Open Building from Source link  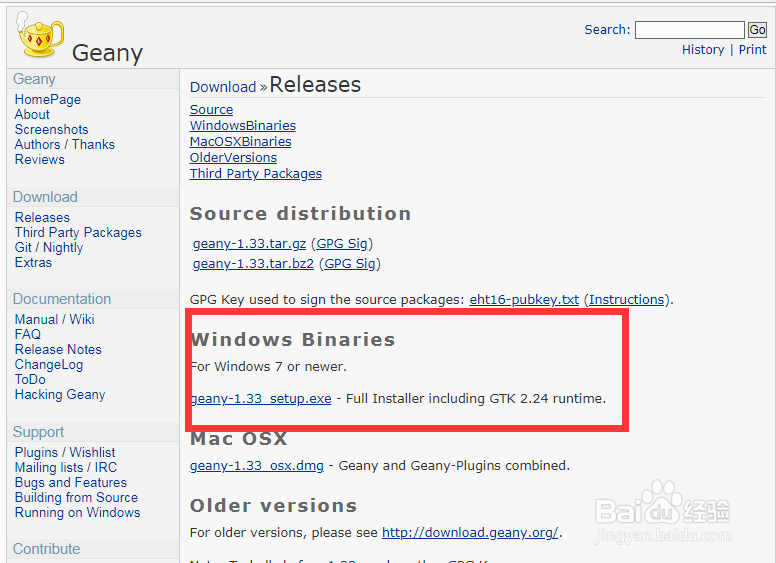[x=76, y=497]
